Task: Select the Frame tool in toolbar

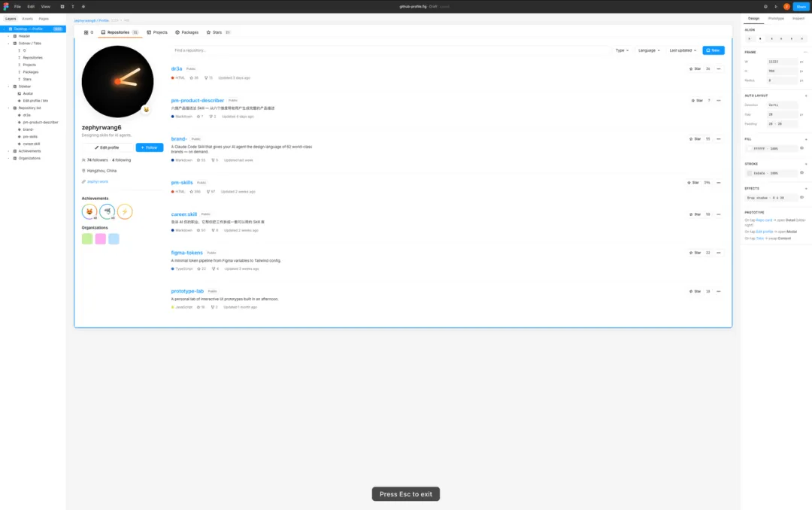Action: tap(62, 6)
